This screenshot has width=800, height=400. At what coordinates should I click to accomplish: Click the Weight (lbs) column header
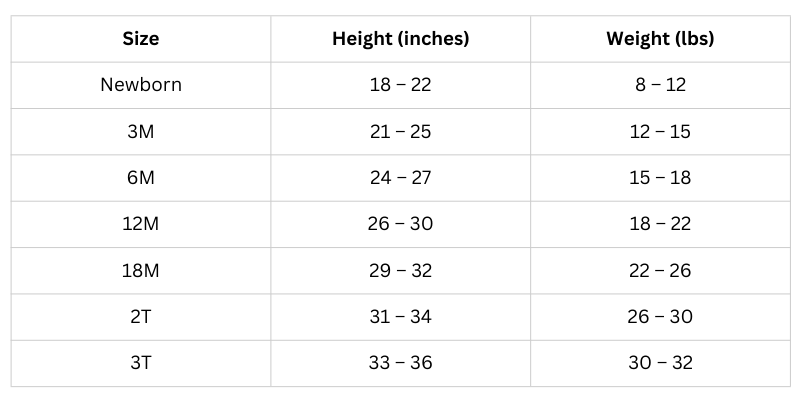[x=659, y=40]
